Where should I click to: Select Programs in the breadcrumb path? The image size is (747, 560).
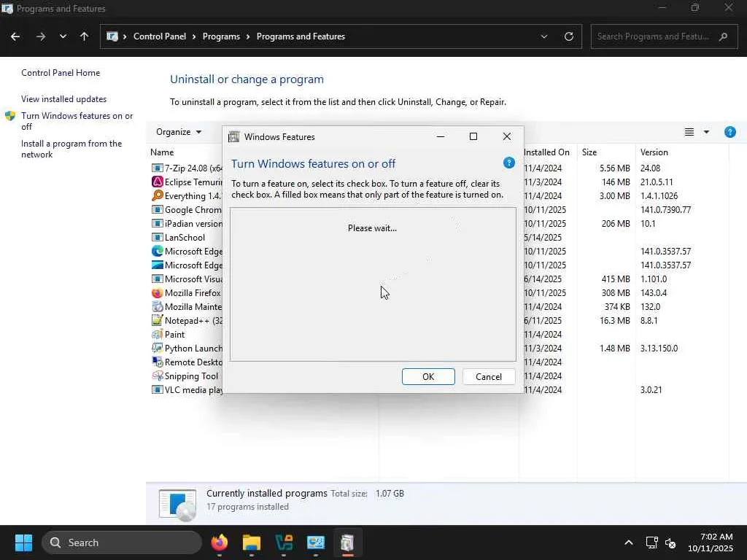click(x=221, y=36)
